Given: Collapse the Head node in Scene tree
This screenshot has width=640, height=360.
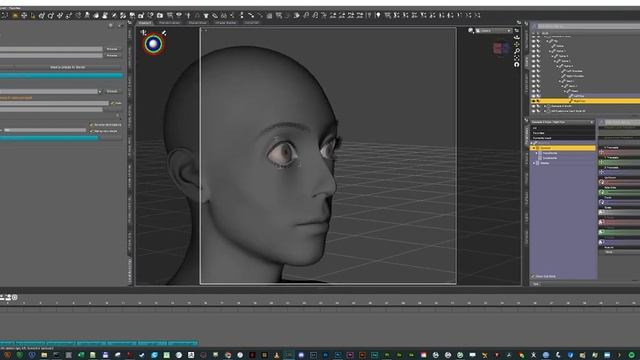Looking at the screenshot, I should 565,91.
